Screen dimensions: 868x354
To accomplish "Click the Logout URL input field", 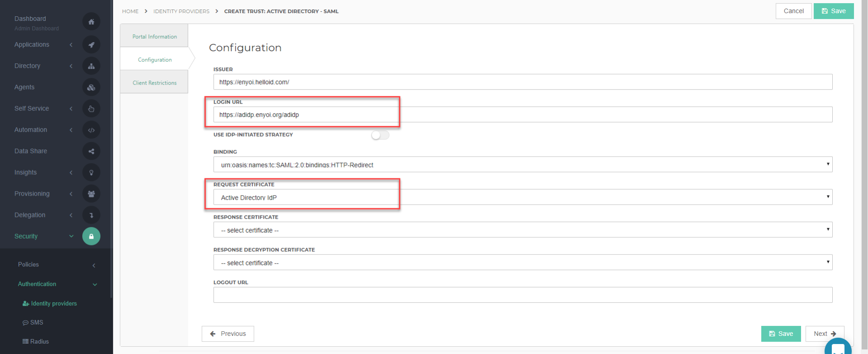I will pyautogui.click(x=523, y=295).
